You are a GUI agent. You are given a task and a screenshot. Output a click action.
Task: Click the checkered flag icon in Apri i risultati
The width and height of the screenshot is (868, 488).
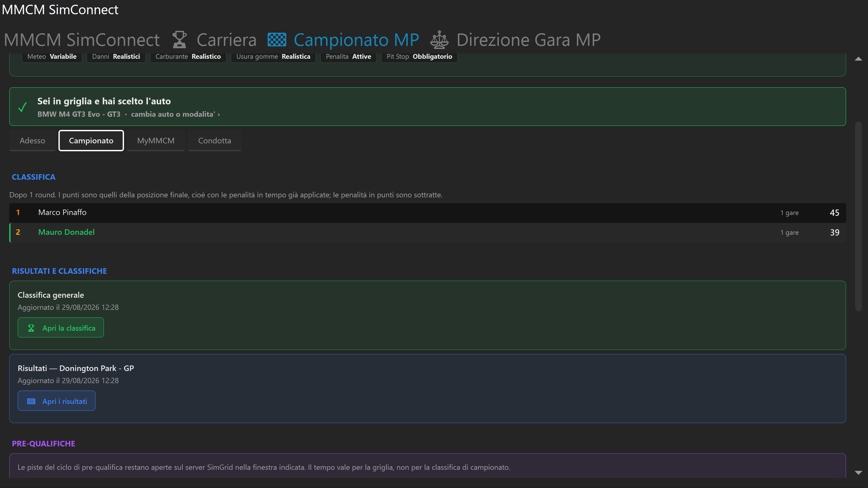pyautogui.click(x=31, y=401)
